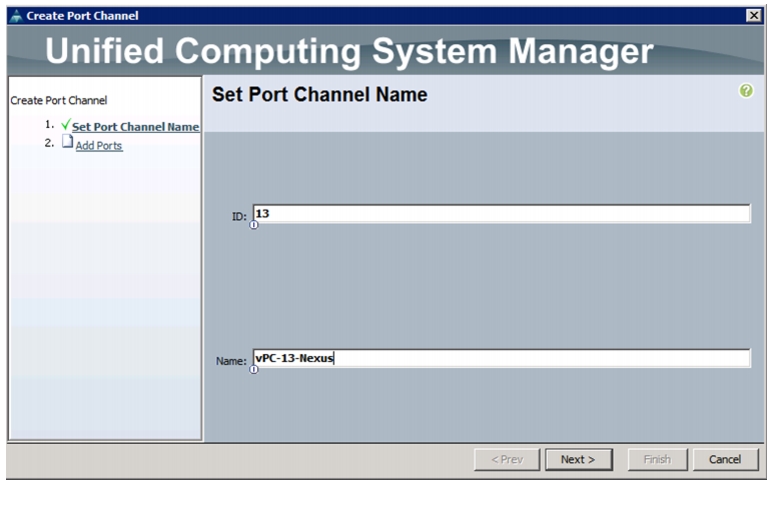
Task: Click the green checkmark beside step 1
Action: (66, 124)
